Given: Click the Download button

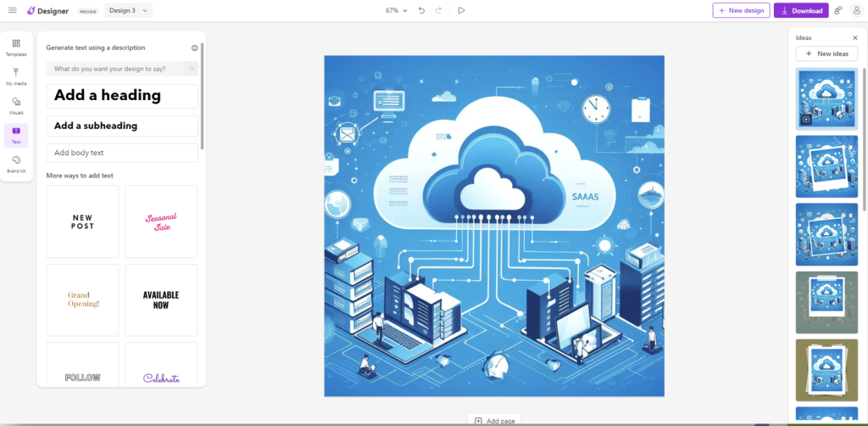Looking at the screenshot, I should click(801, 10).
